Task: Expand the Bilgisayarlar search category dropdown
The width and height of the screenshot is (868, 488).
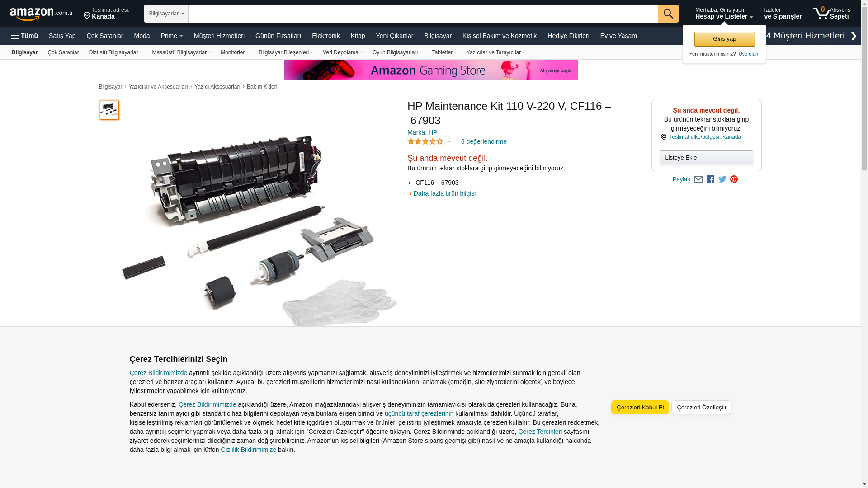Action: pyautogui.click(x=166, y=14)
